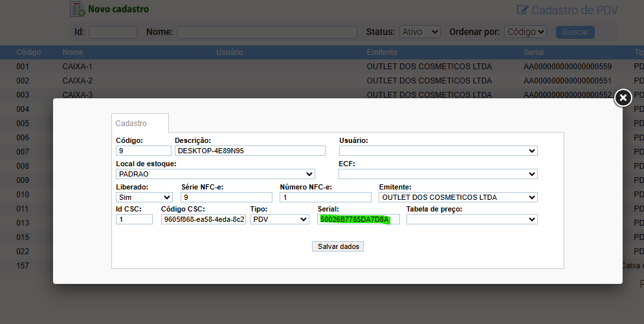Screen dimensions: 644x324
Task: Expand the Tabela de preço dropdown
Action: point(471,219)
